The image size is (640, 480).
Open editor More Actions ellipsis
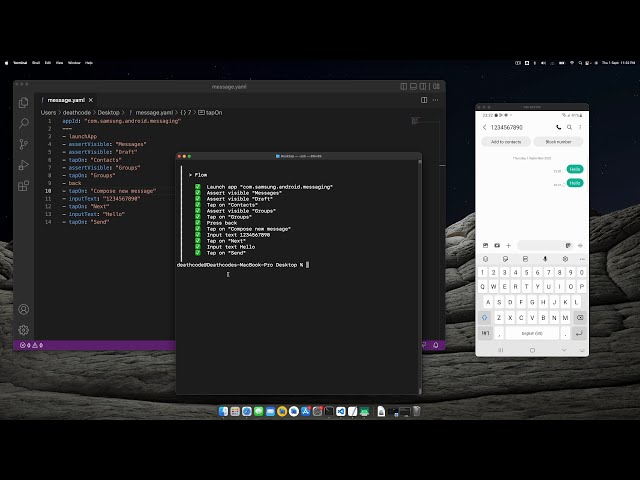(436, 100)
